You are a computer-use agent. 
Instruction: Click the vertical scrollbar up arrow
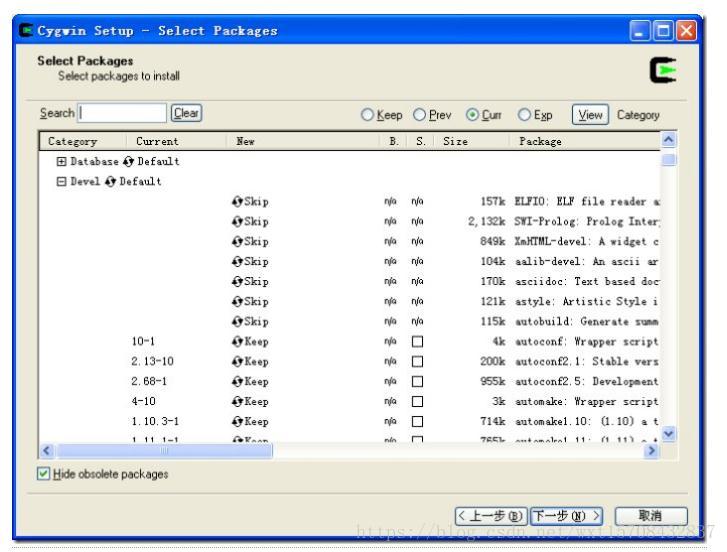669,140
